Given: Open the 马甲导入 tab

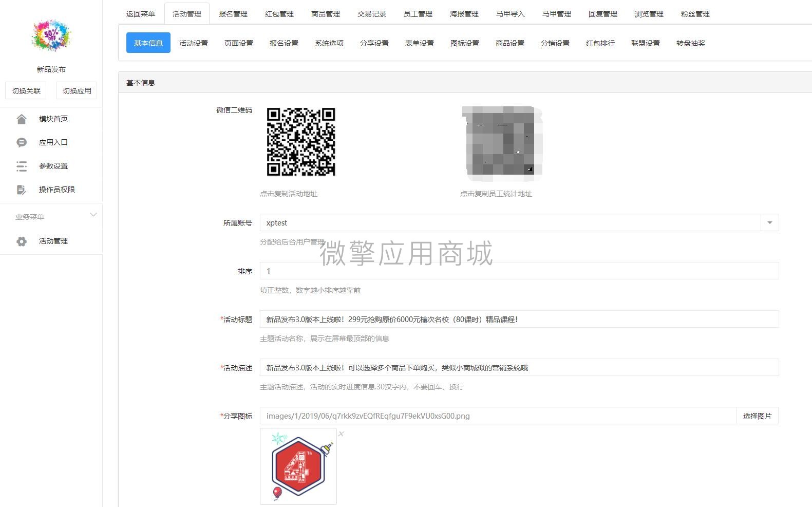Looking at the screenshot, I should (511, 14).
